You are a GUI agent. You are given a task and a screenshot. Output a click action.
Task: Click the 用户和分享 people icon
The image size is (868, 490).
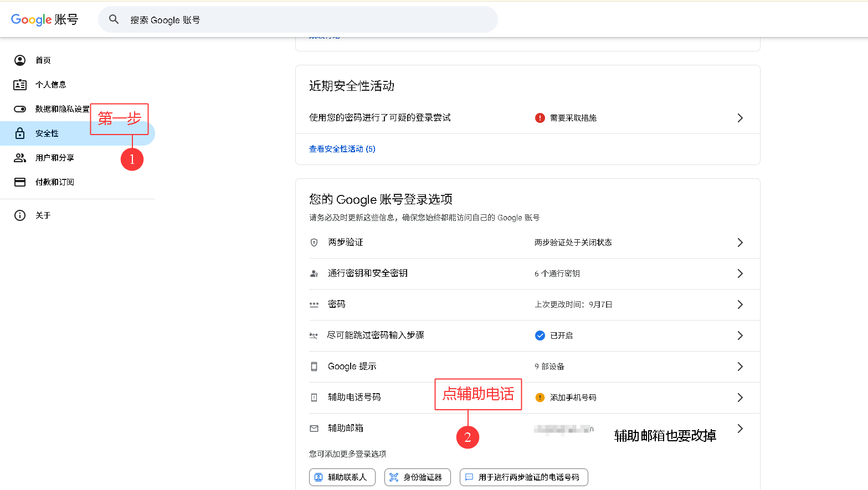20,158
